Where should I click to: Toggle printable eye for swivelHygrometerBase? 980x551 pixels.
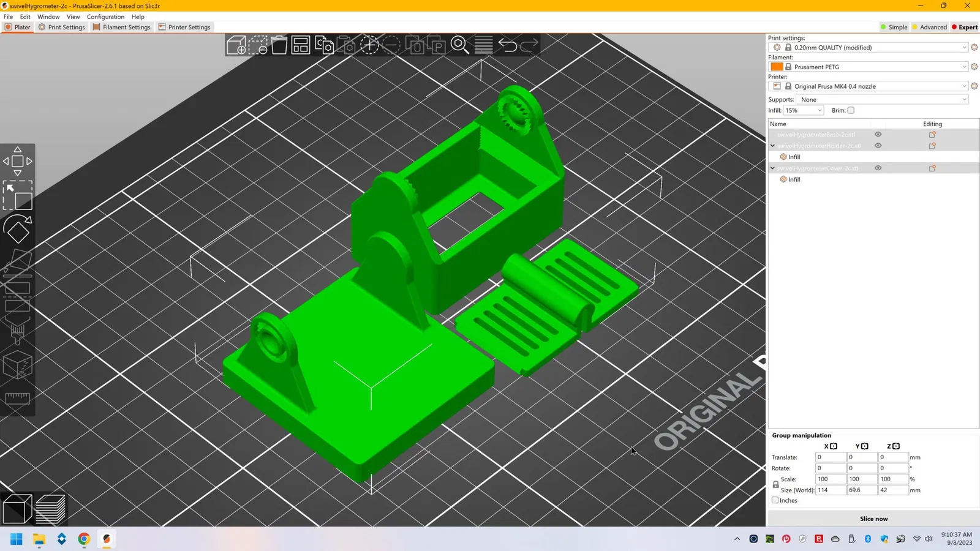(x=878, y=135)
